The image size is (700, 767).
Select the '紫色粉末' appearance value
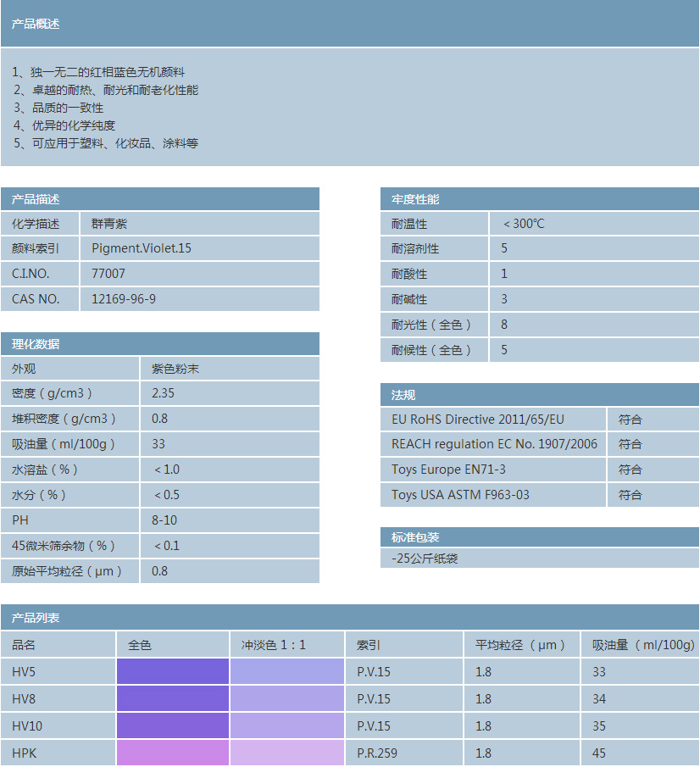click(x=175, y=369)
